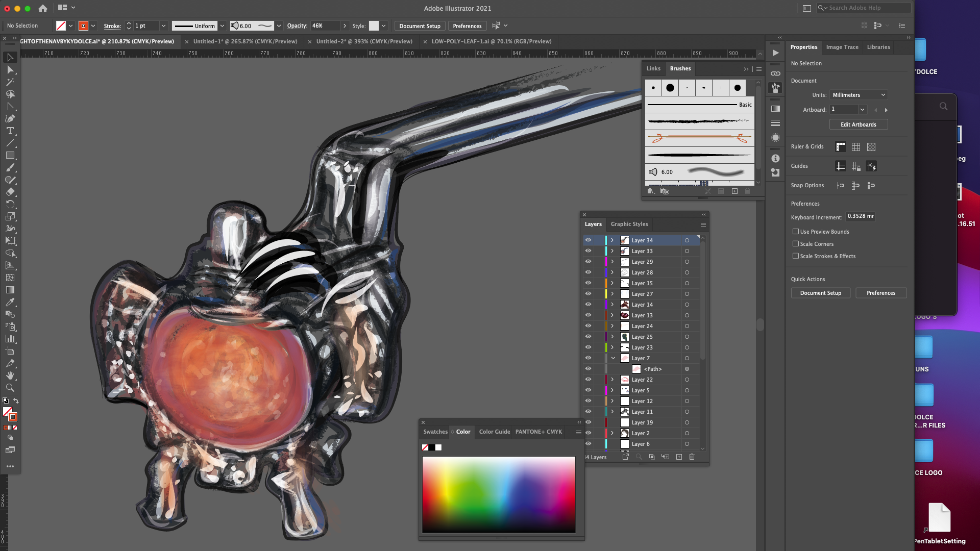Click the Search Adobe Help field
This screenshot has height=551, width=980.
tap(864, 8)
